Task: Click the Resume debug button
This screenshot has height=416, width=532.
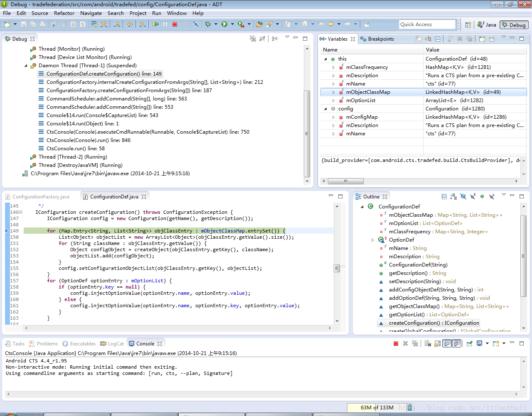Action: coord(155,24)
